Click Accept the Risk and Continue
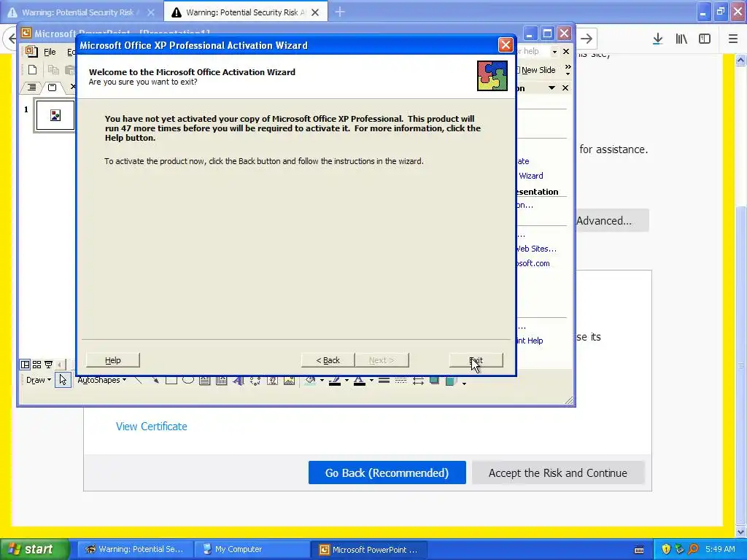Image resolution: width=747 pixels, height=560 pixels. pos(558,472)
